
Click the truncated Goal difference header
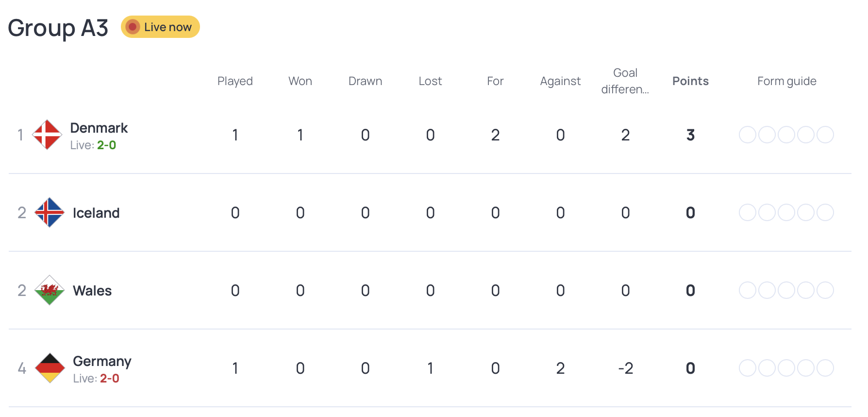click(625, 81)
